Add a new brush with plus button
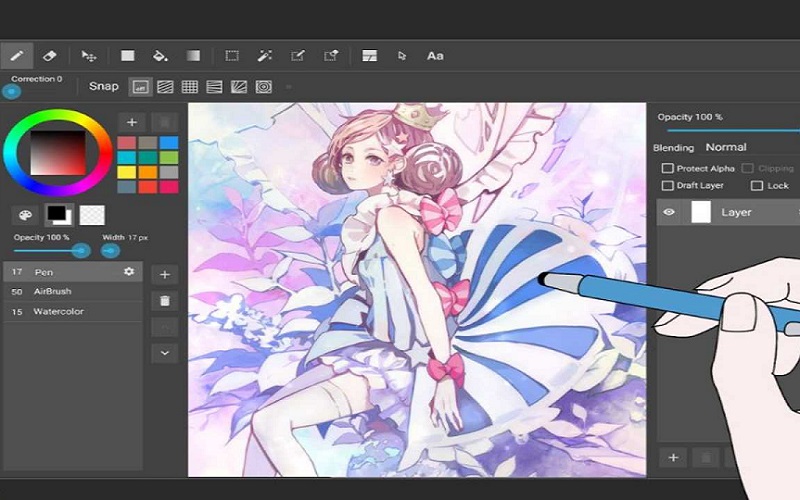Screen dimensions: 800x500 pos(164,274)
